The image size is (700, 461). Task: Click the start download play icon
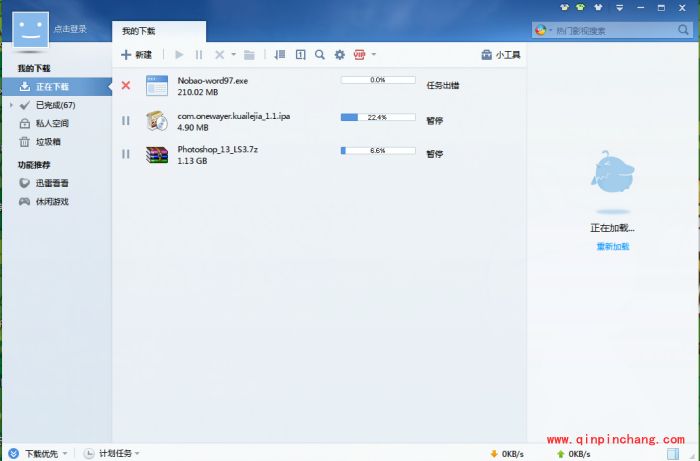(179, 55)
